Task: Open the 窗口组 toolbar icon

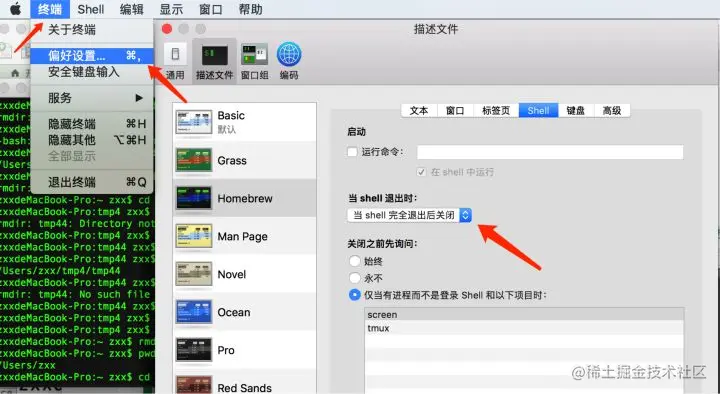Action: (x=254, y=61)
